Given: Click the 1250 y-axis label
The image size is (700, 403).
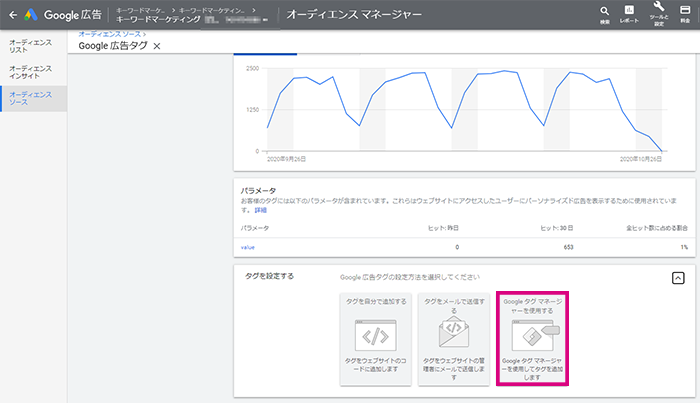Looking at the screenshot, I should [x=252, y=110].
